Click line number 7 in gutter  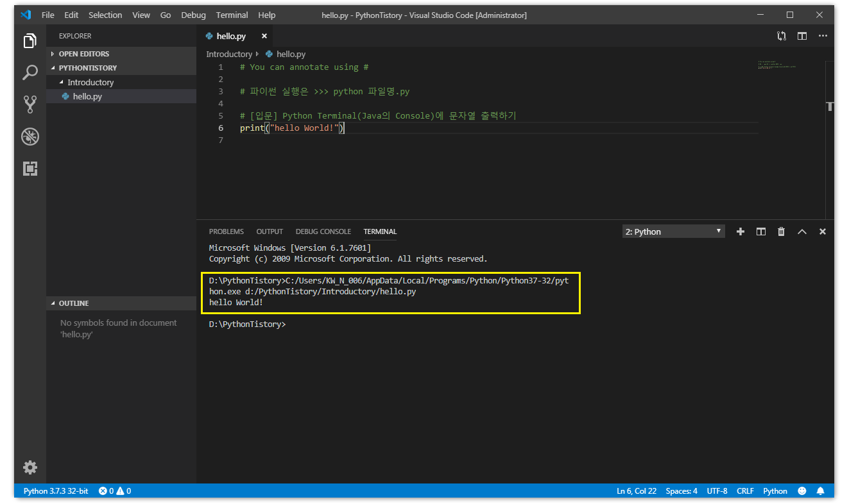tap(221, 140)
